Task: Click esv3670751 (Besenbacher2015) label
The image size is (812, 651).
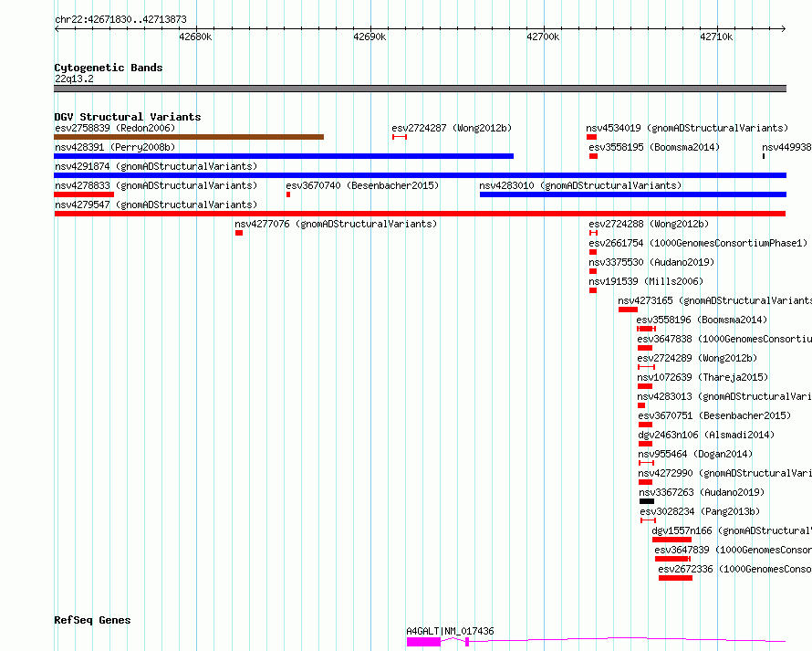Action: [714, 415]
